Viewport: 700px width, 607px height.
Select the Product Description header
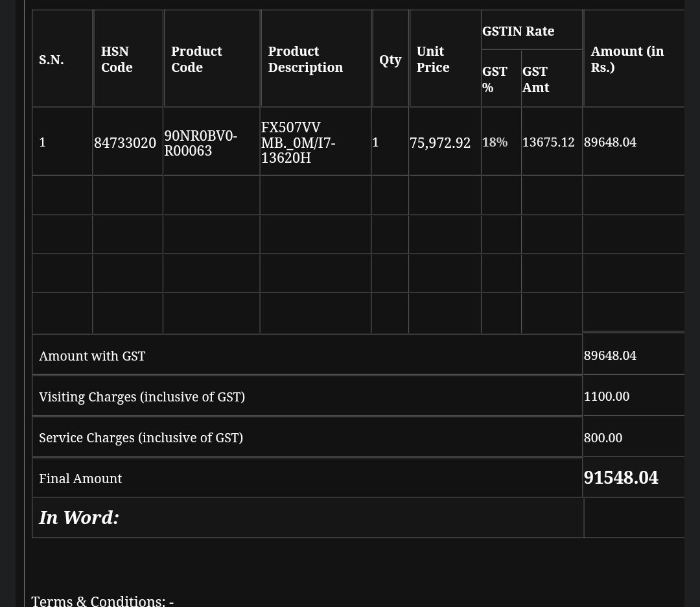tap(305, 60)
